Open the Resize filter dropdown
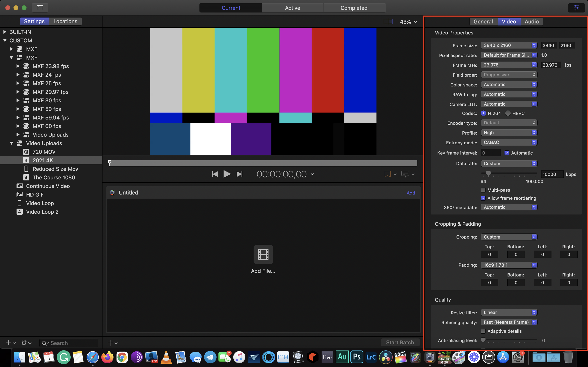Screen dimensions: 588x367 point(509,312)
